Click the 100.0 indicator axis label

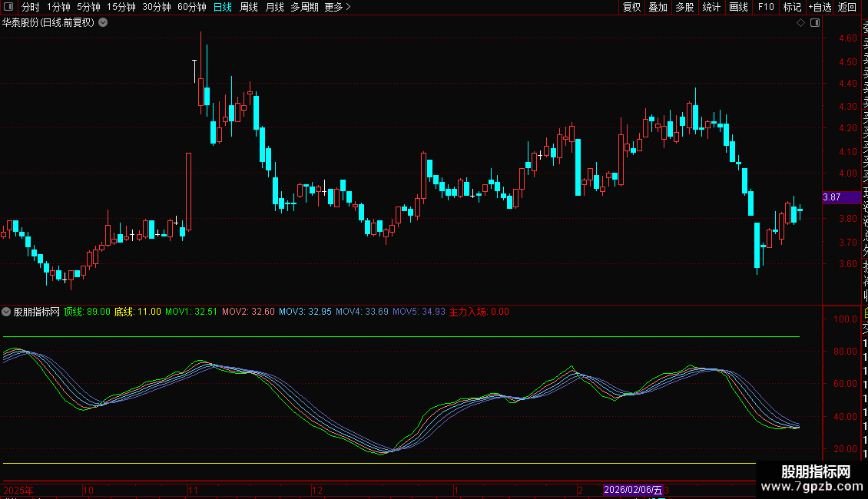[845, 319]
